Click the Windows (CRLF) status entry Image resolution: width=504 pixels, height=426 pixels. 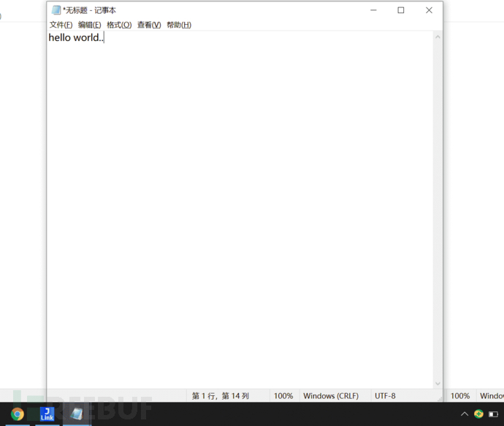[331, 396]
